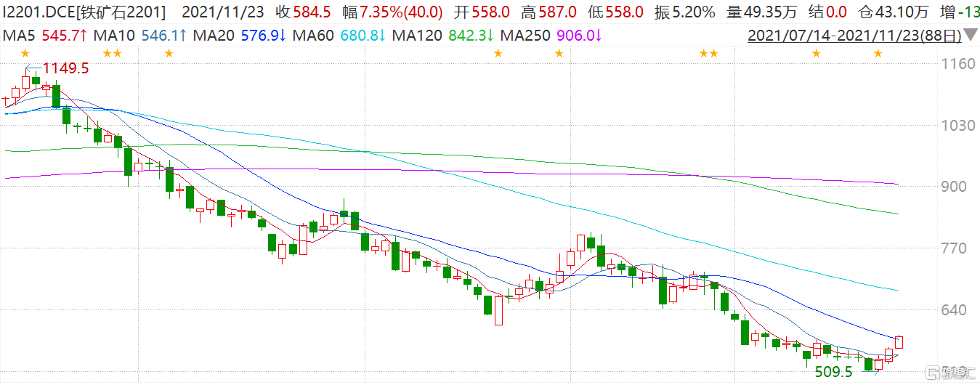Viewport: 980px width, 385px height.
Task: Click the amplitude value 振 5.20%
Action: [686, 12]
